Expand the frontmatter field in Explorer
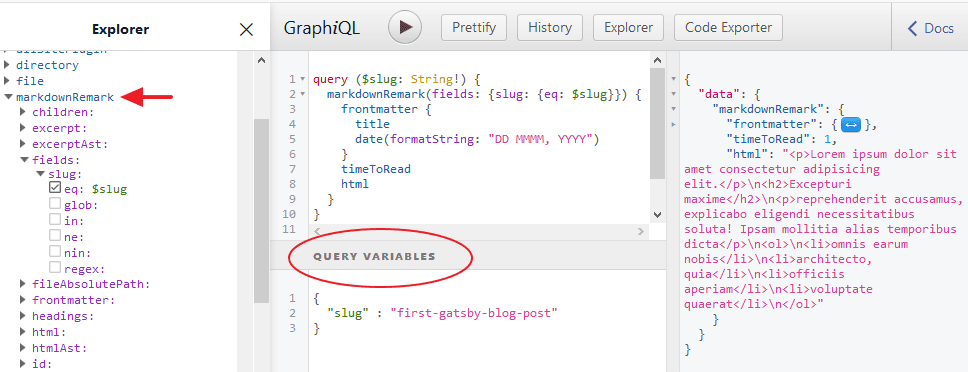The width and height of the screenshot is (968, 372). (23, 300)
